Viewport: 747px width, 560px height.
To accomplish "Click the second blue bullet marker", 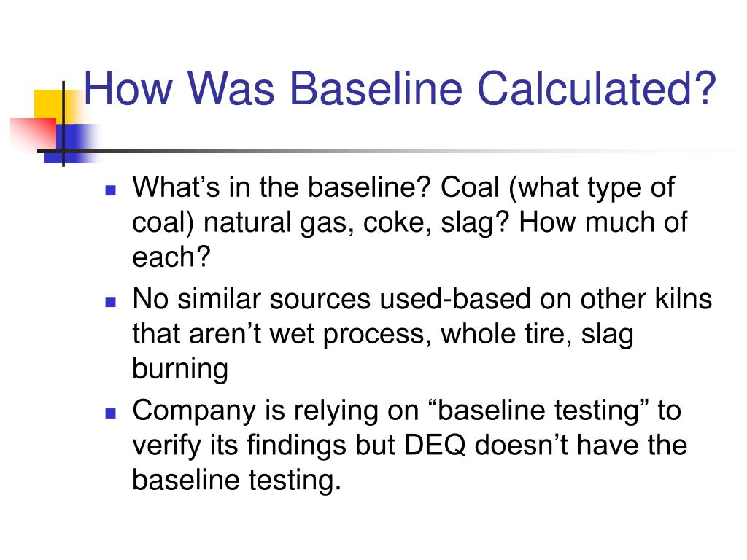I will [111, 302].
